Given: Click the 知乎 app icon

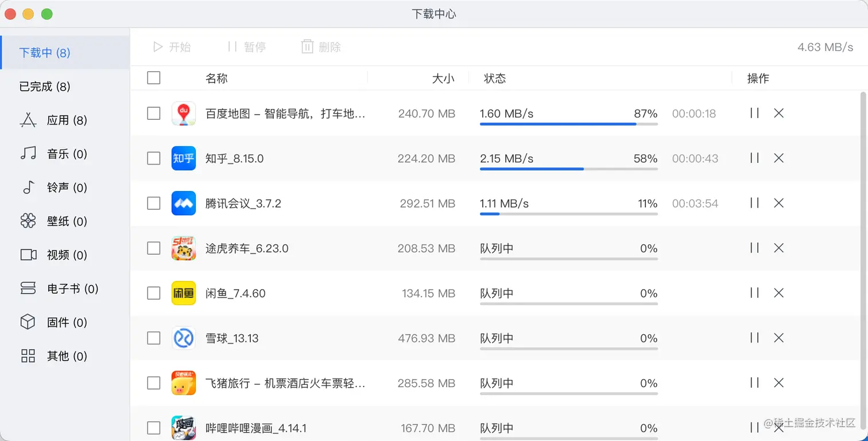Looking at the screenshot, I should [184, 158].
